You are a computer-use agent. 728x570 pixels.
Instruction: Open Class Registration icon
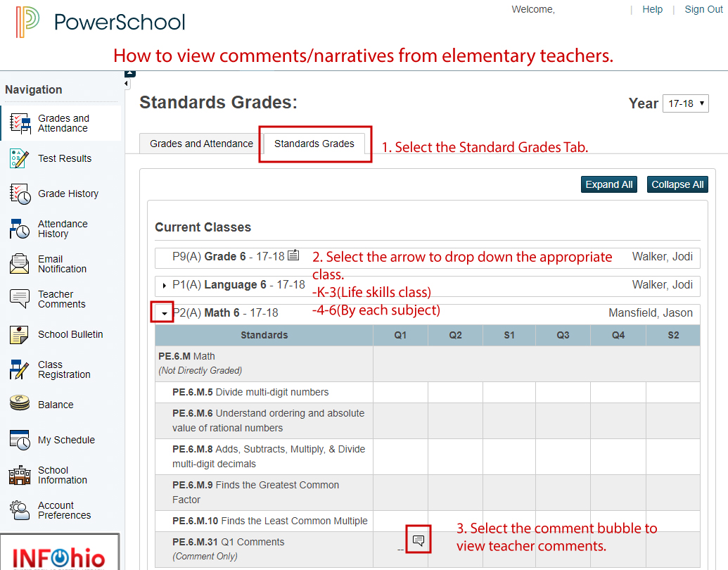click(x=19, y=369)
